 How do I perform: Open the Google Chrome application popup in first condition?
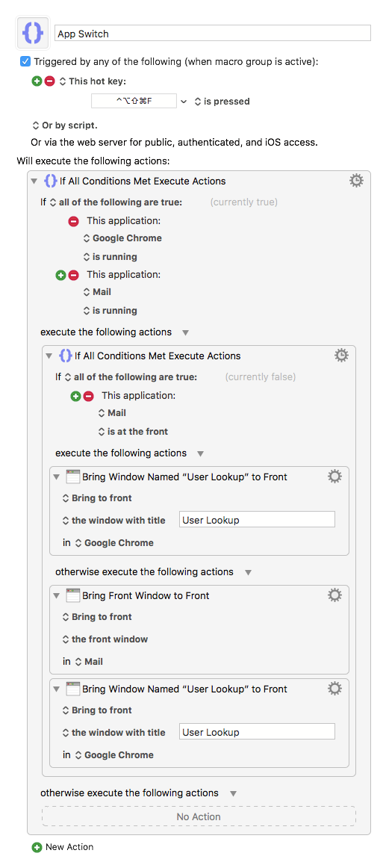122,238
